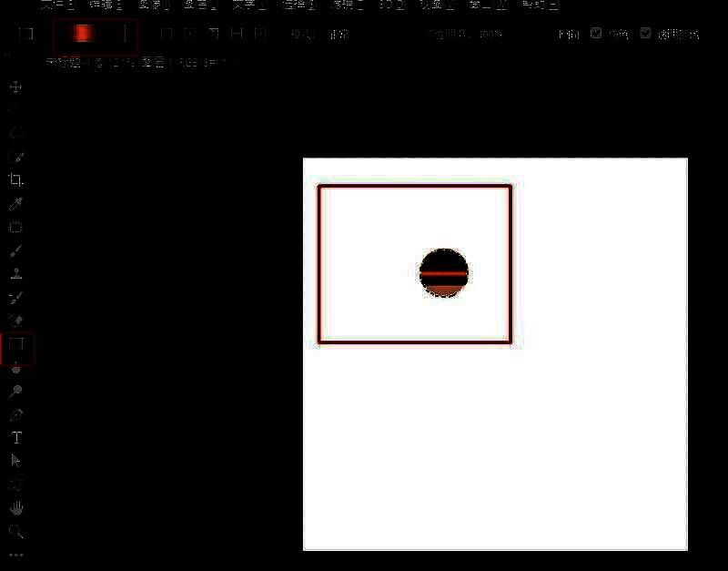Select the Crop tool
Screen dimensions: 728x571
pyautogui.click(x=15, y=180)
